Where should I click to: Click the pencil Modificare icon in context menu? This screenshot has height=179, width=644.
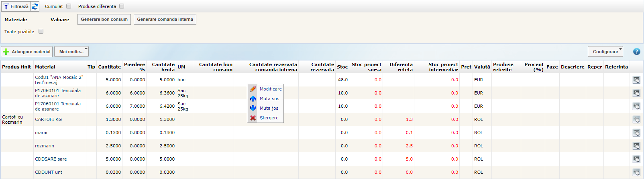[x=253, y=89]
